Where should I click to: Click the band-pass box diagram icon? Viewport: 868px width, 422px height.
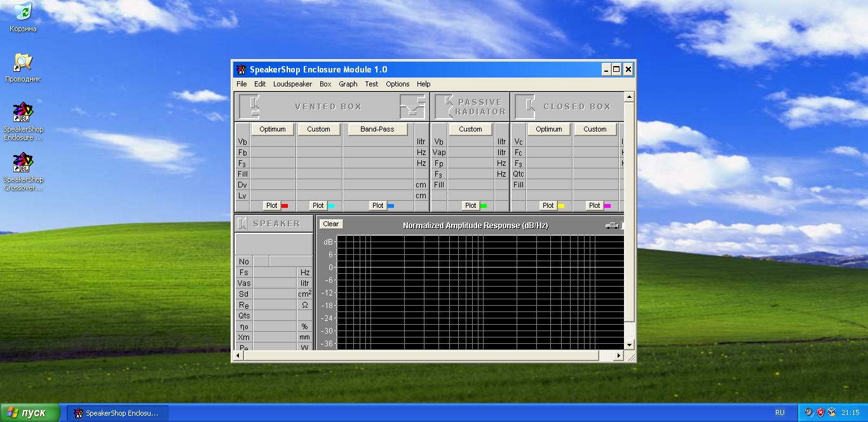click(412, 106)
